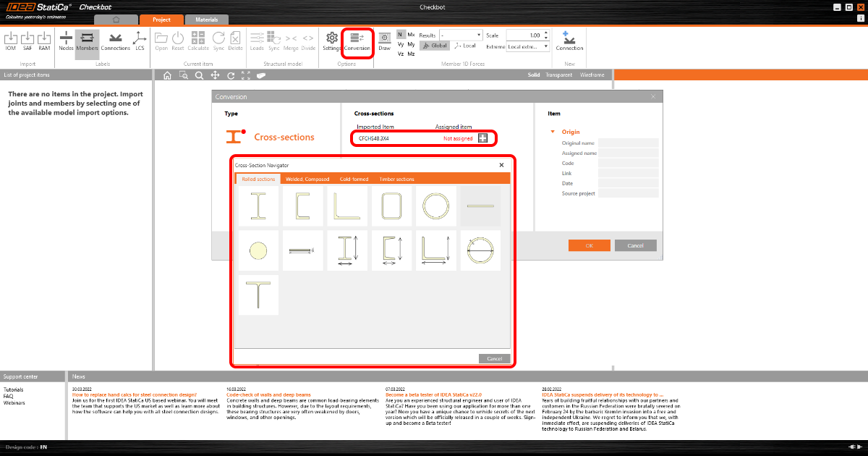The height and width of the screenshot is (456, 868).
Task: Toggle the Mx force component
Action: (411, 35)
